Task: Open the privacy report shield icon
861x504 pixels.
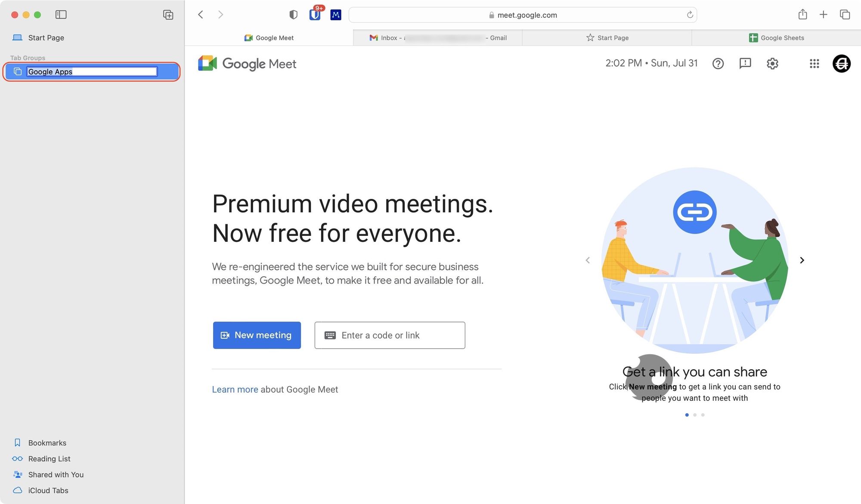Action: coord(293,15)
